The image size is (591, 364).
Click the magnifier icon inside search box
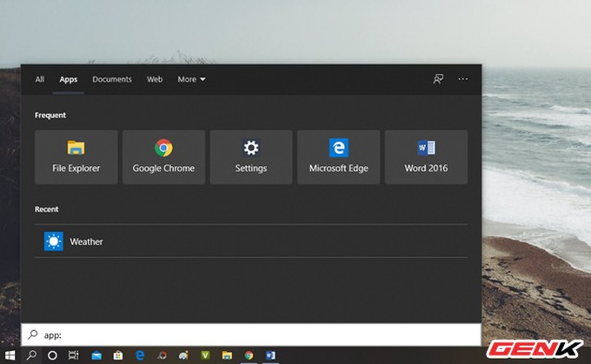(x=33, y=334)
